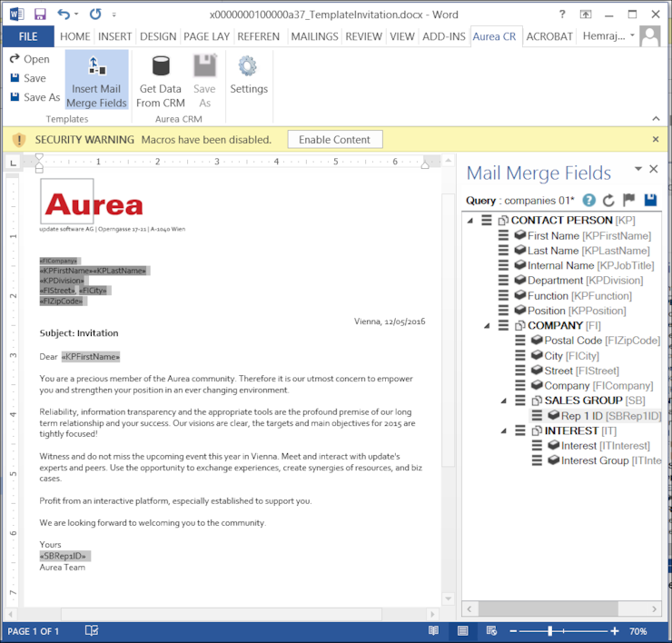
Task: Click the document's vertical scrollbar down arrow
Action: [448, 598]
